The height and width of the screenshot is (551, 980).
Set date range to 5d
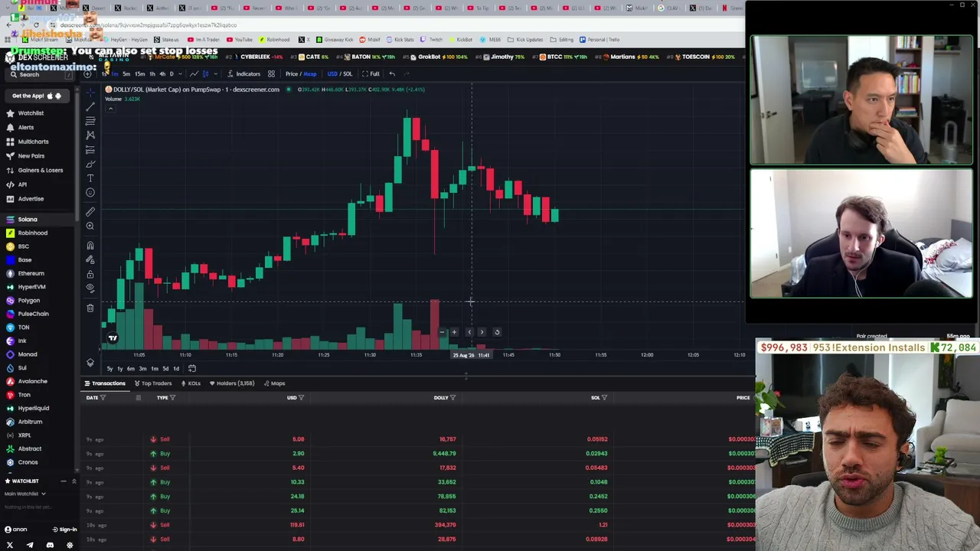(x=165, y=369)
